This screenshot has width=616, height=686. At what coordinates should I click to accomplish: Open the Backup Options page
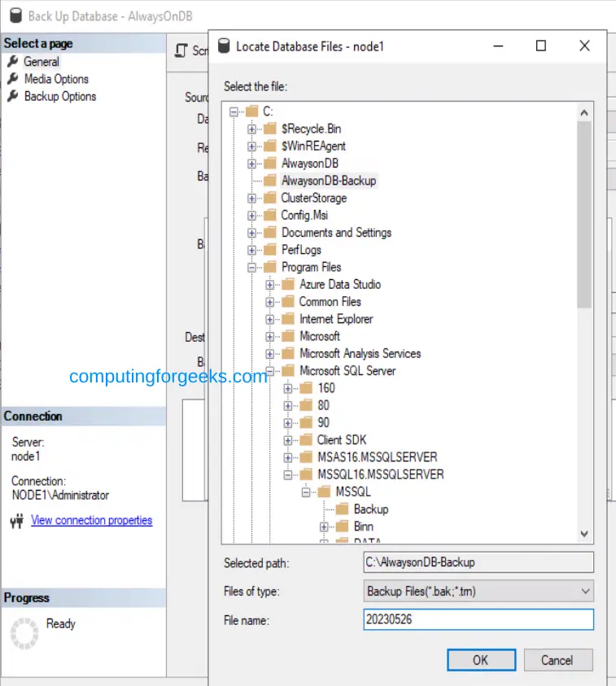(60, 96)
